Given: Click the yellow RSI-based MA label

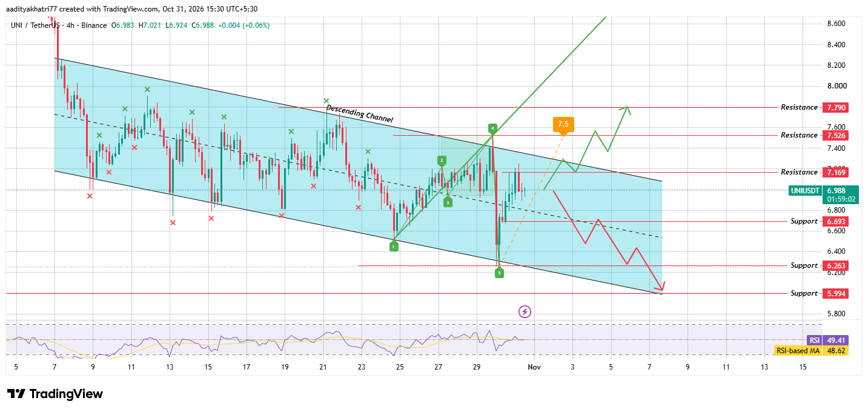Looking at the screenshot, I should (798, 350).
